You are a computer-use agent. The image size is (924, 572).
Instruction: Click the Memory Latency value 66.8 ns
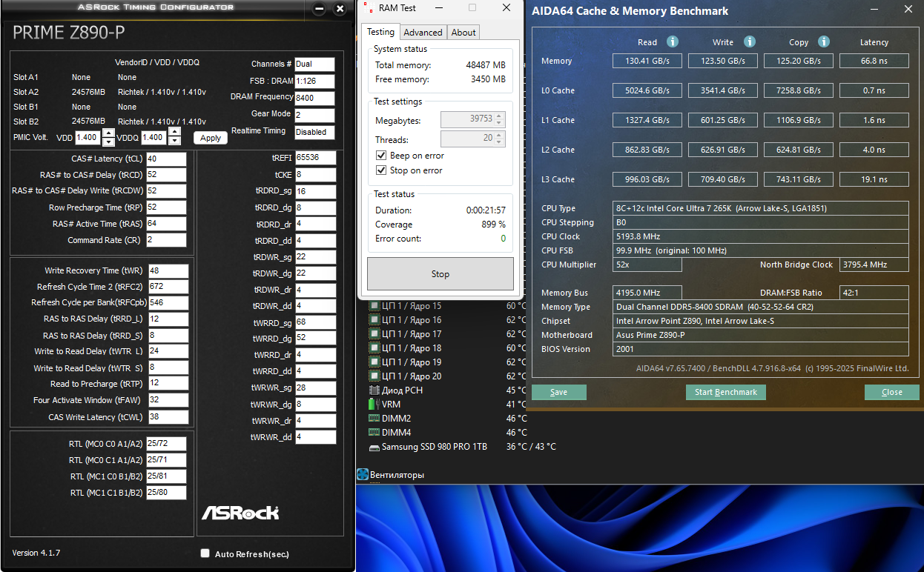(874, 61)
